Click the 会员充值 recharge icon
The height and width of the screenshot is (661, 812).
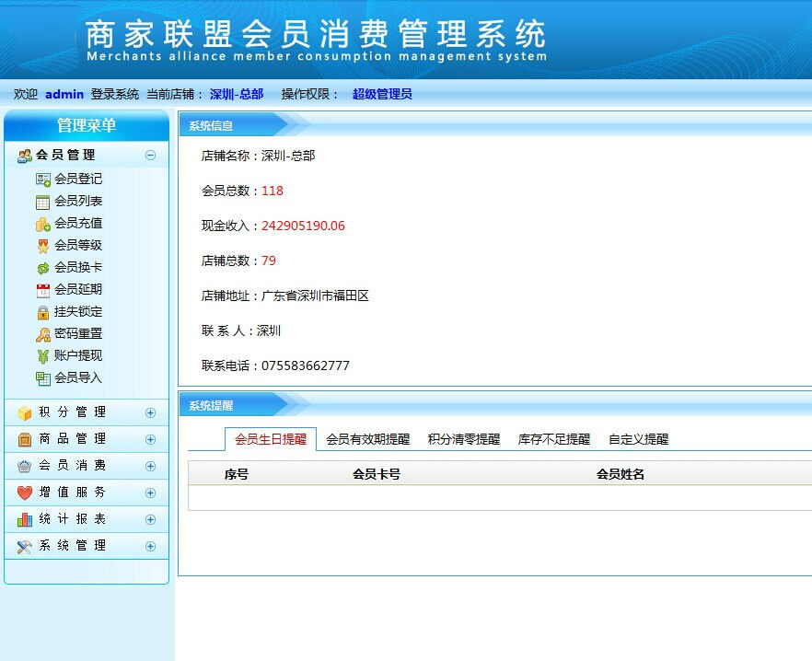click(x=43, y=224)
